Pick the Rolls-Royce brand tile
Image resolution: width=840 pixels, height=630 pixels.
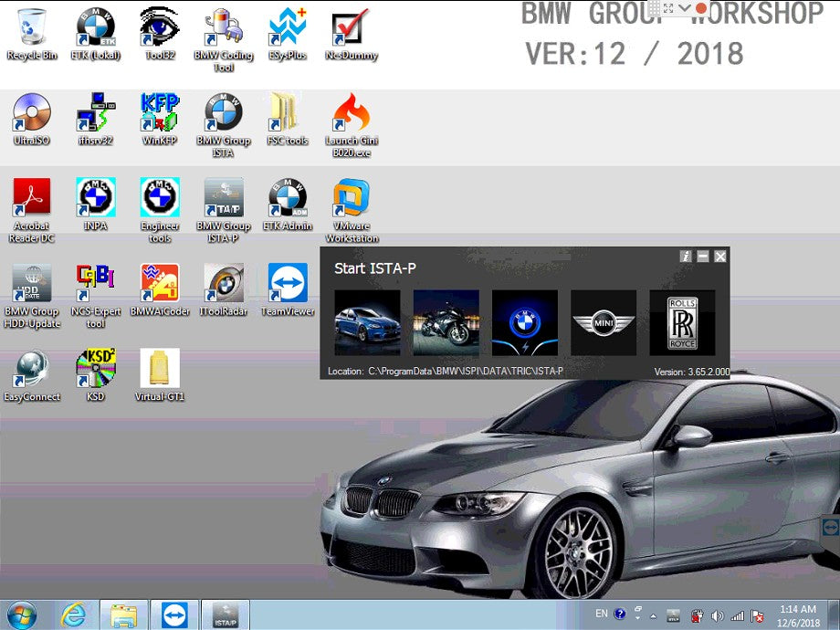tap(682, 322)
